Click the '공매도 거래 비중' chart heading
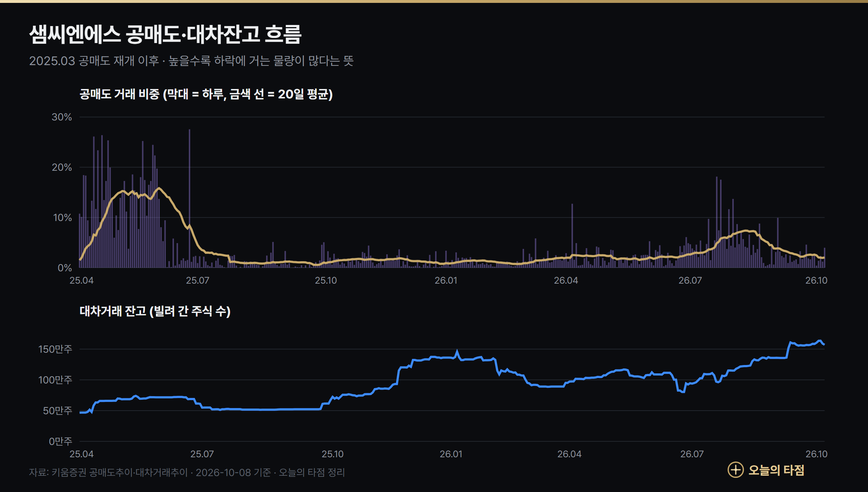 (206, 94)
